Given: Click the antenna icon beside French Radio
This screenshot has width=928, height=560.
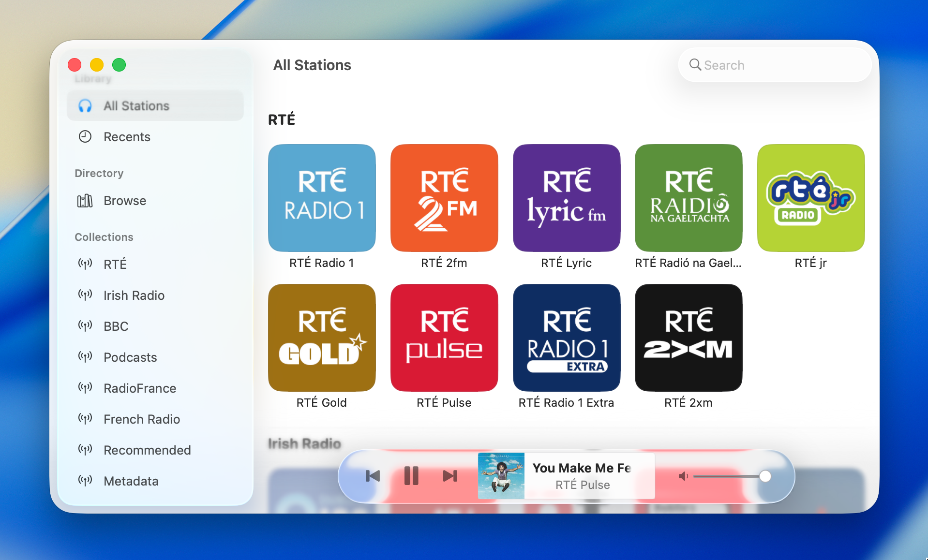Looking at the screenshot, I should pos(85,419).
